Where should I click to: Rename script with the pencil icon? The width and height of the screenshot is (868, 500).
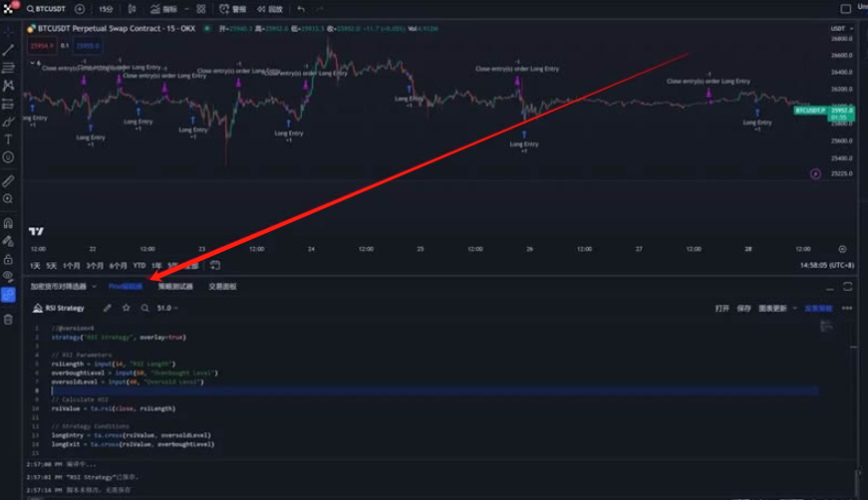click(108, 308)
